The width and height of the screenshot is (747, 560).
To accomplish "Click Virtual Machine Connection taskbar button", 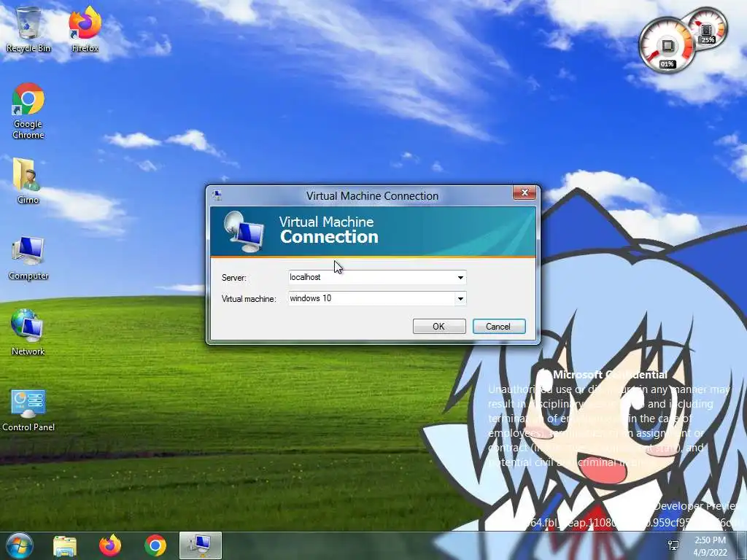I will coord(201,545).
